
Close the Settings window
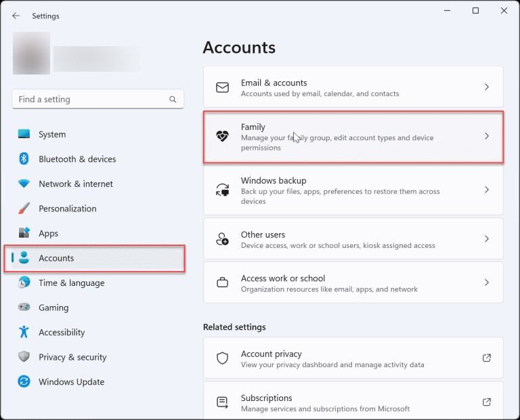(504, 11)
